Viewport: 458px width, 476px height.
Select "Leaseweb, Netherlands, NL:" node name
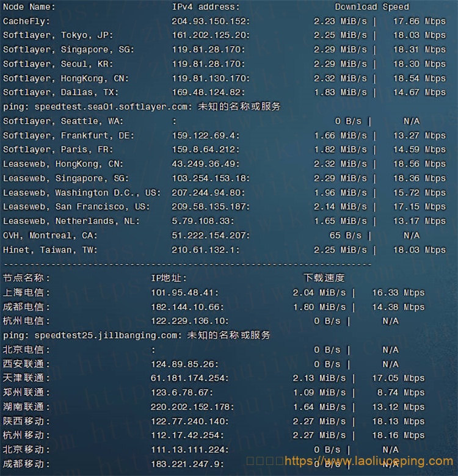pos(71,221)
